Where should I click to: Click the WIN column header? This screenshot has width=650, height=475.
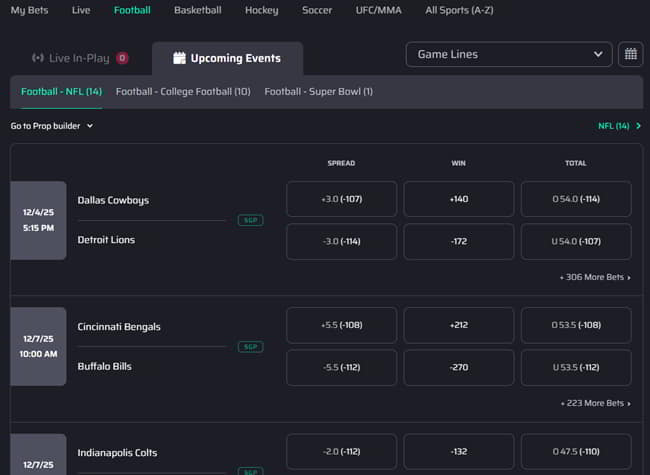458,163
